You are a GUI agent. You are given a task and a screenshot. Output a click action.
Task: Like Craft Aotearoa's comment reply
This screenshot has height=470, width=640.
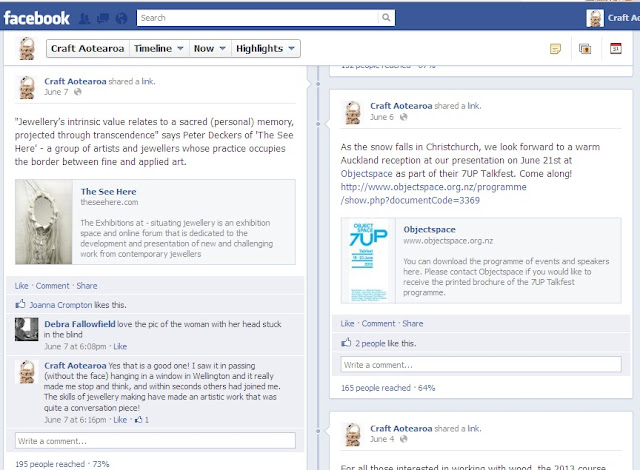pos(120,419)
